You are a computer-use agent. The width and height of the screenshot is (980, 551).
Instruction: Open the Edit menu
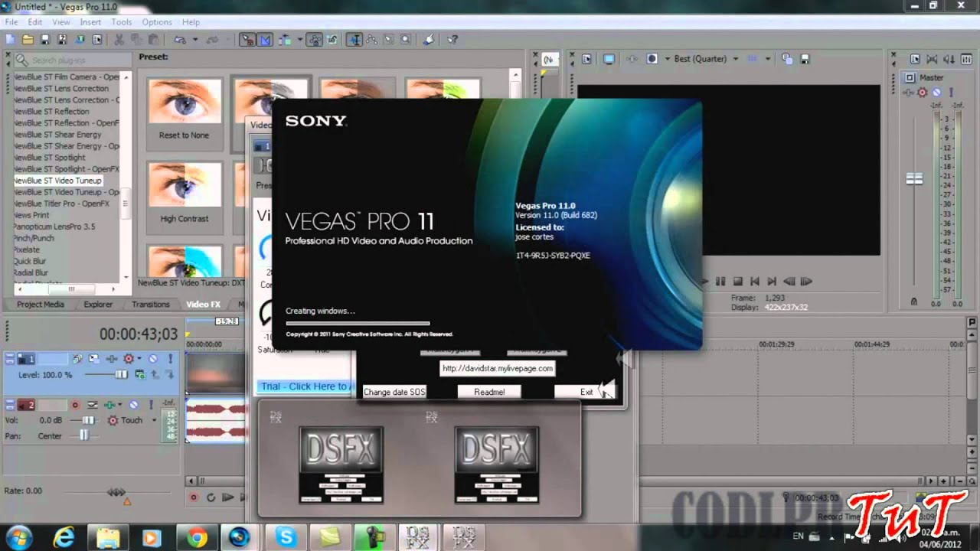[x=35, y=22]
